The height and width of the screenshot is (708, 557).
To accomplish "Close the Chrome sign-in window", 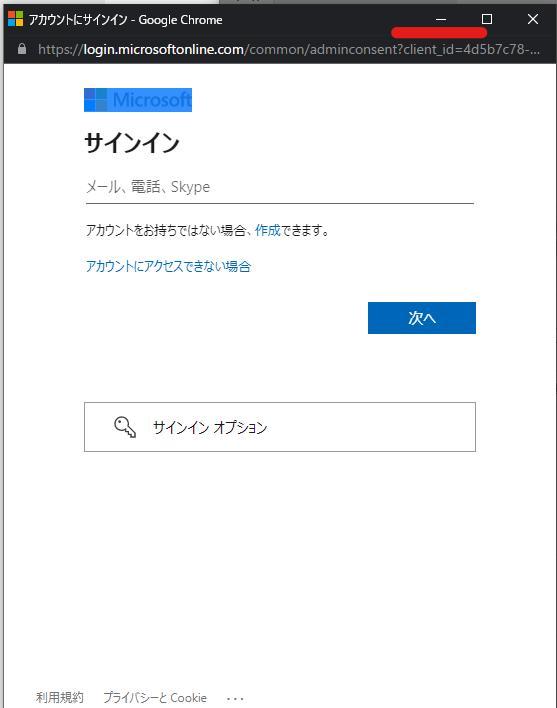I will coord(533,19).
